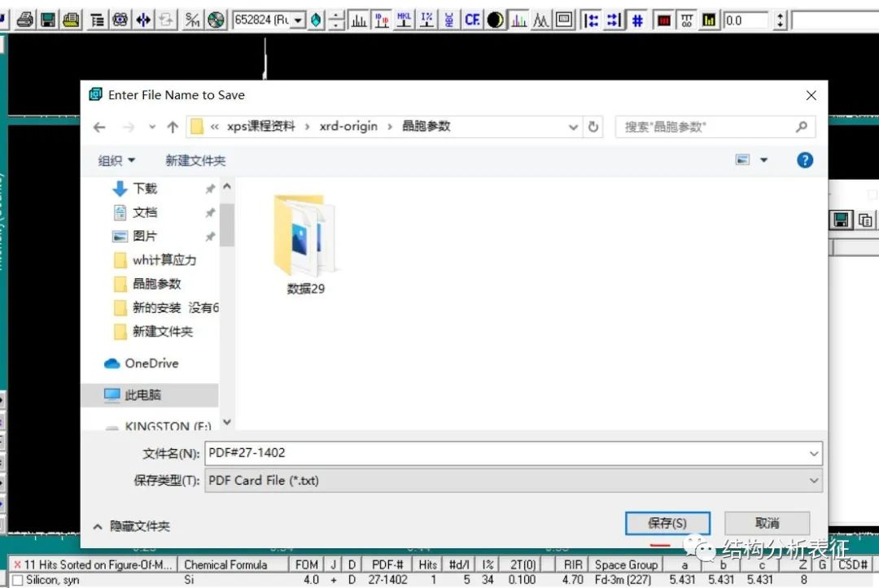
Task: Open the 保存类型 PDF Card File dropdown
Action: [x=514, y=481]
